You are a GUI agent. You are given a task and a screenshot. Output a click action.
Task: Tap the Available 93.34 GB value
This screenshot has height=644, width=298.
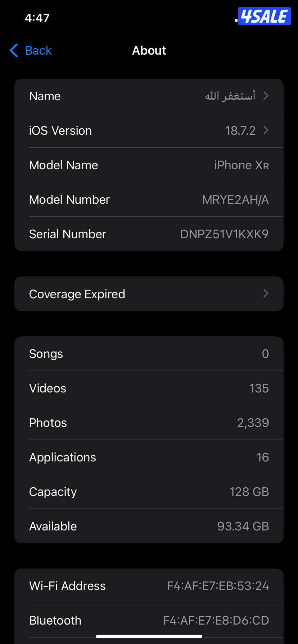coord(243,526)
